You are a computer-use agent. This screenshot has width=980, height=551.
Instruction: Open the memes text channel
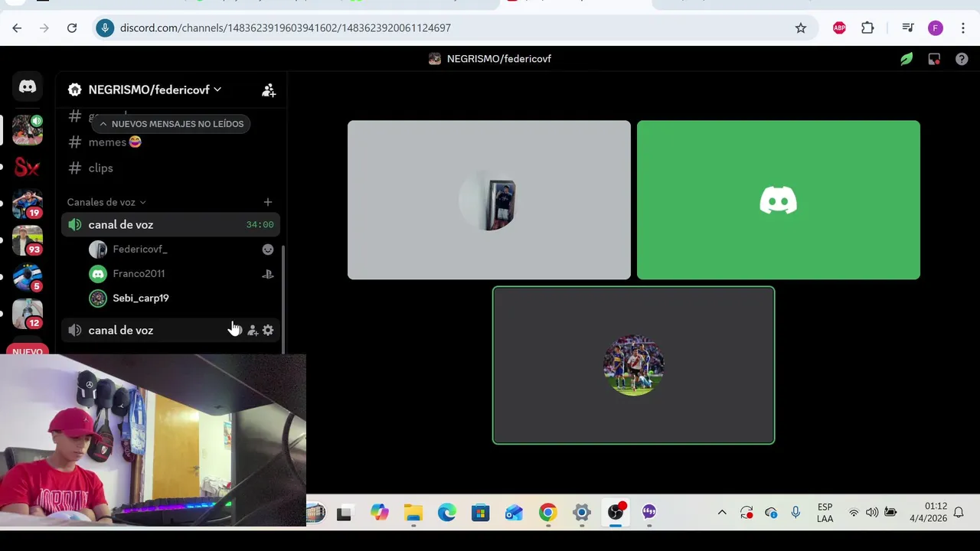point(170,142)
